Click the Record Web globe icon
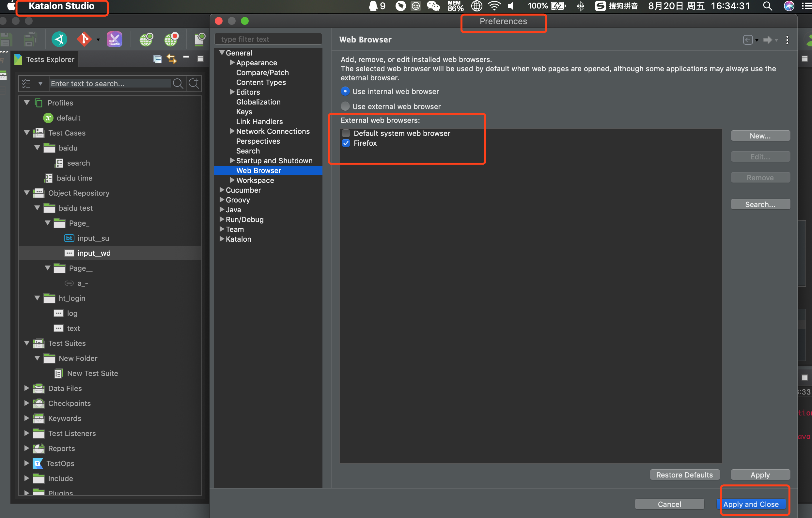The height and width of the screenshot is (518, 812). coord(171,40)
